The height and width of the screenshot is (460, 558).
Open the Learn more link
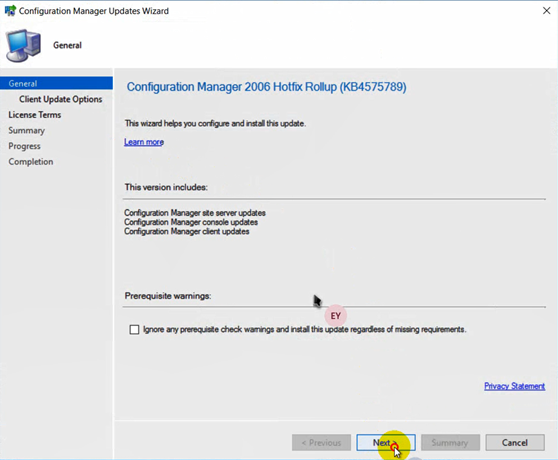click(x=144, y=142)
